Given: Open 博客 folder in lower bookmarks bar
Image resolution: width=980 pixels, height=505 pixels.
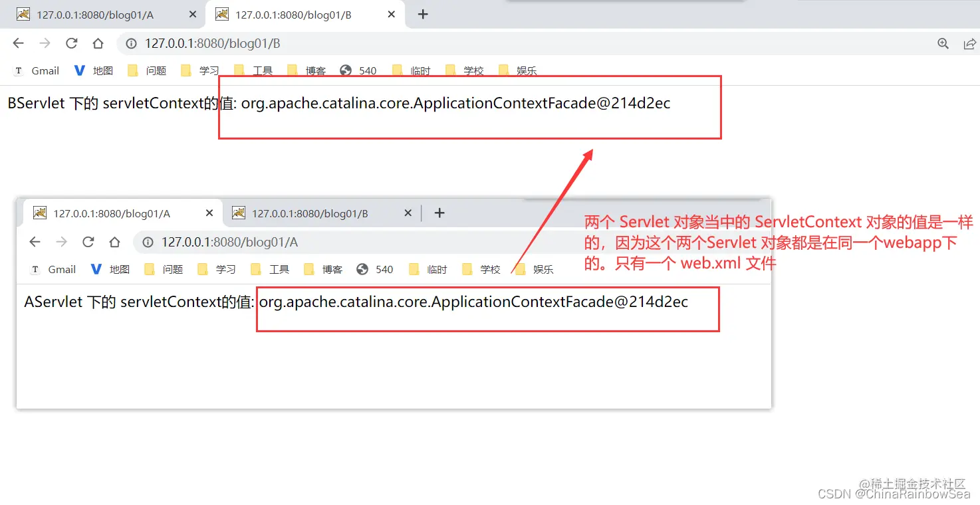Looking at the screenshot, I should 323,269.
